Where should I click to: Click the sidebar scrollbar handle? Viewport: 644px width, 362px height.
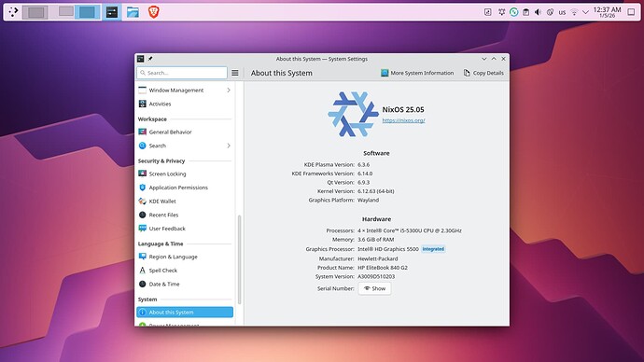pos(240,259)
